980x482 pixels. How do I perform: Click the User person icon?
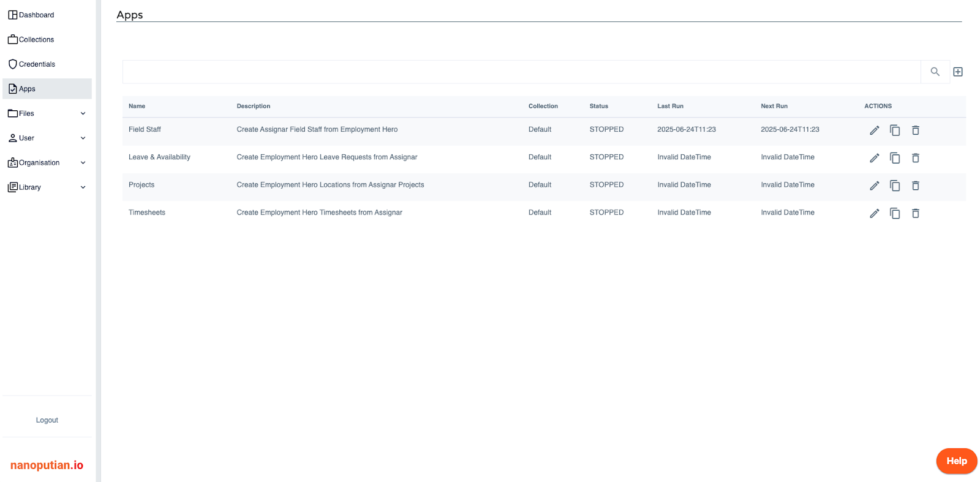[13, 138]
